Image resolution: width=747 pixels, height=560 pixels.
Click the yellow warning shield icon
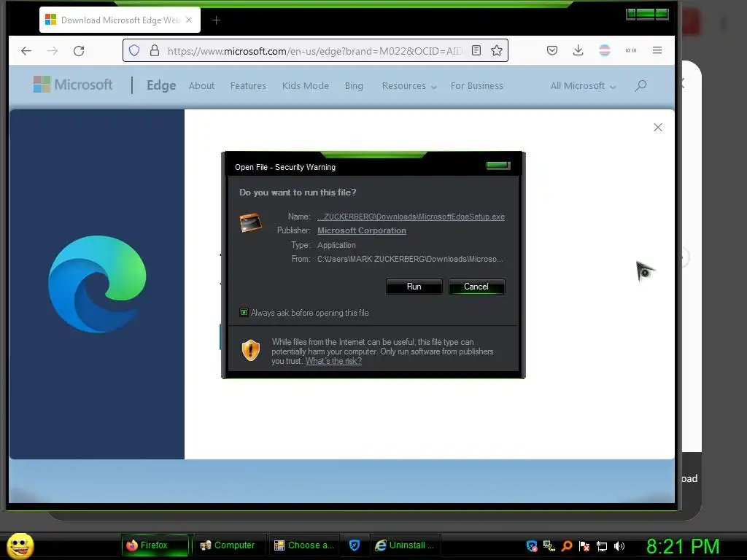coord(251,351)
